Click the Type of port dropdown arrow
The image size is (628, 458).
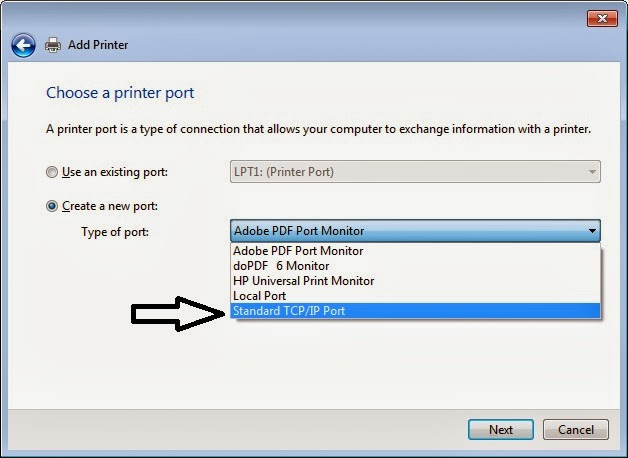click(x=592, y=231)
